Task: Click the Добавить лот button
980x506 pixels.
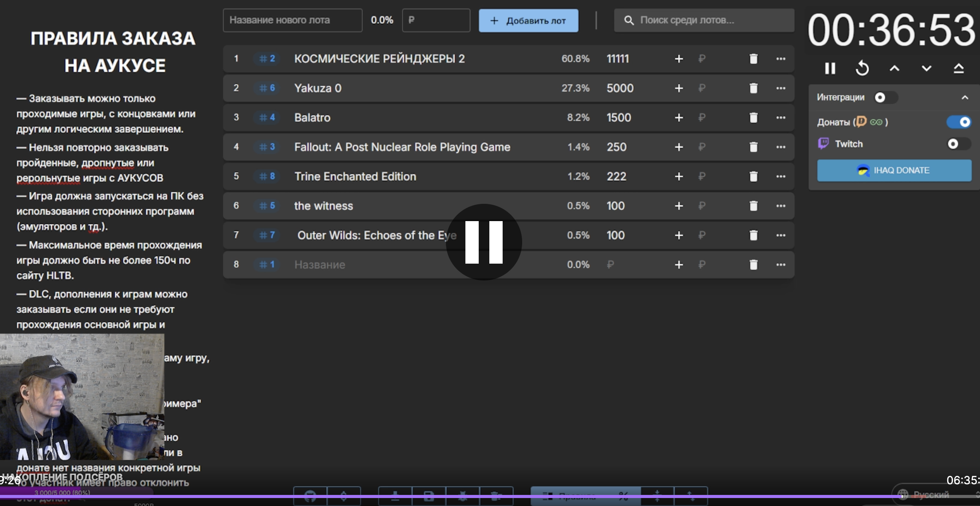Action: (528, 20)
